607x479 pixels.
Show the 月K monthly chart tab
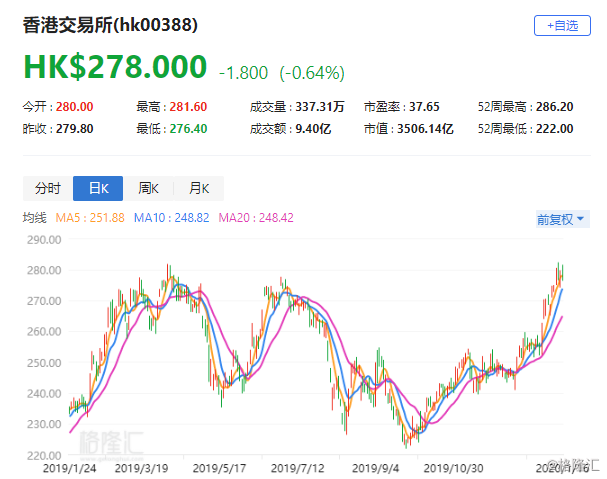pyautogui.click(x=199, y=188)
